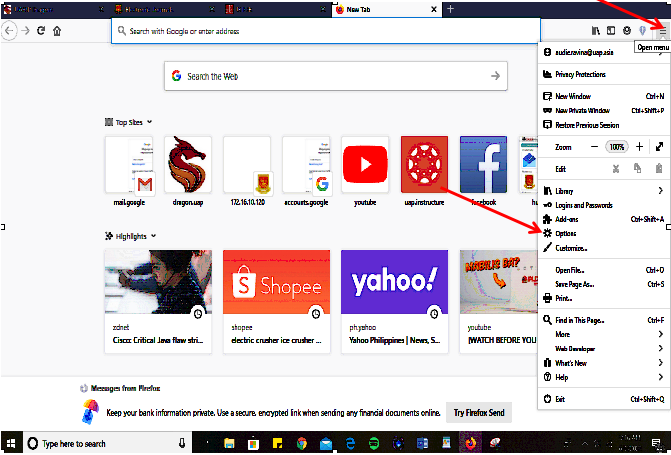
Task: Close the New Tab tab
Action: 433,9
